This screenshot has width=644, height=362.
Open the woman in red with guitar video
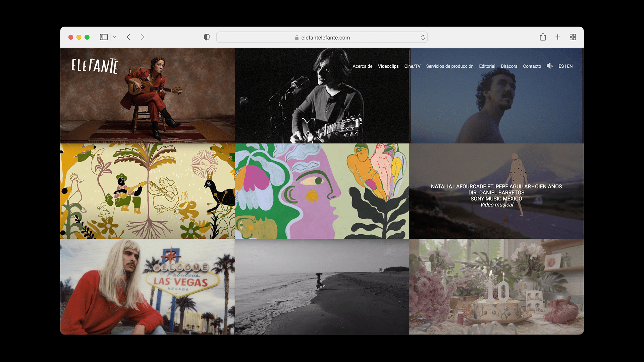(148, 96)
